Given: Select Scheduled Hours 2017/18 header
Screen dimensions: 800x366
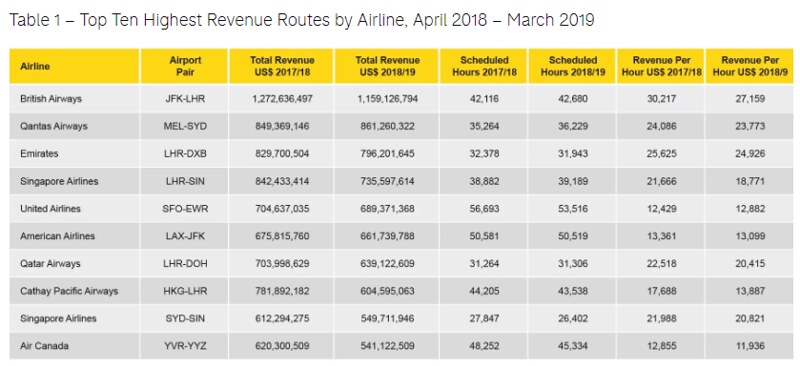Looking at the screenshot, I should [484, 66].
